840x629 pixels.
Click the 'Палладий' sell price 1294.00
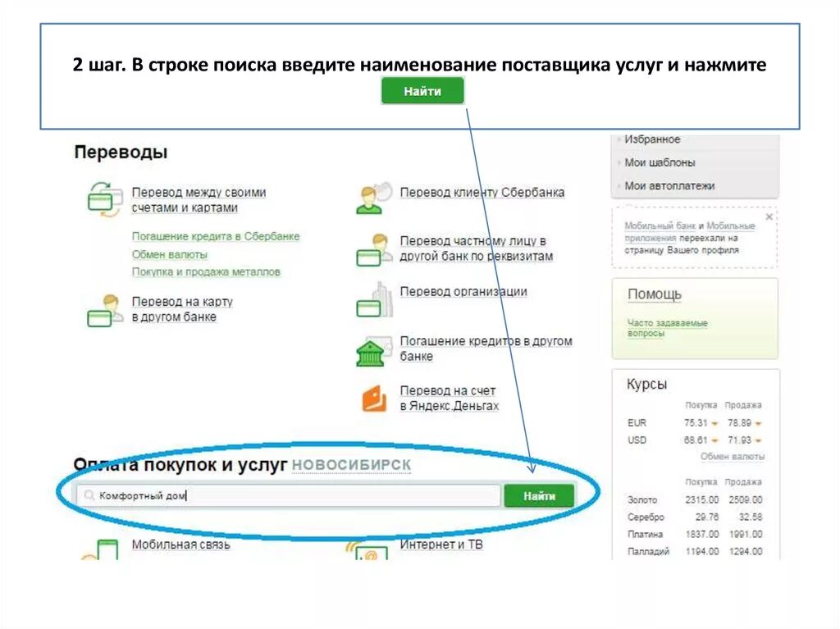tap(745, 551)
